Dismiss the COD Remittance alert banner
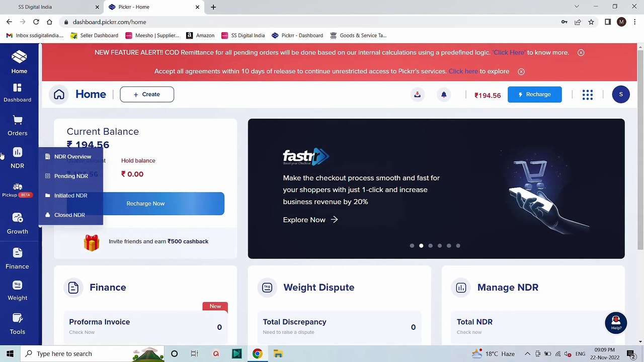Image resolution: width=644 pixels, height=362 pixels. [581, 52]
